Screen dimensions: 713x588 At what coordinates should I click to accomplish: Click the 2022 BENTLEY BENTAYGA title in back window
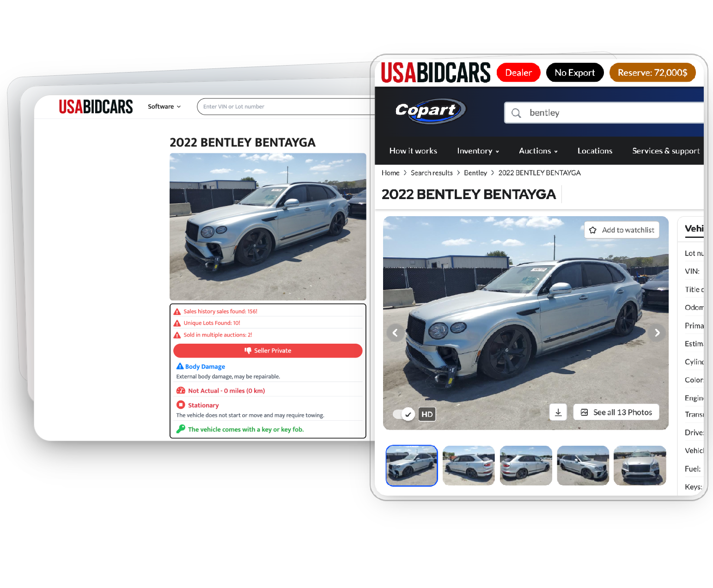click(243, 142)
